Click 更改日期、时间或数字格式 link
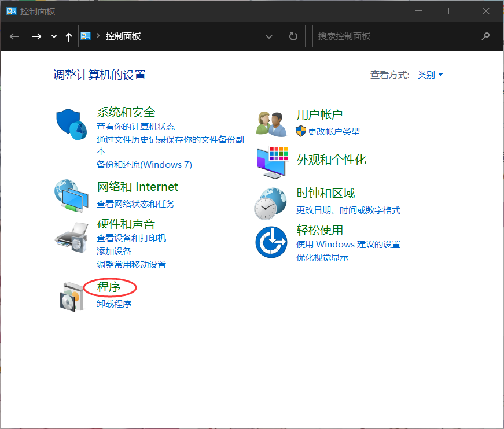This screenshot has width=504, height=429. (x=348, y=210)
